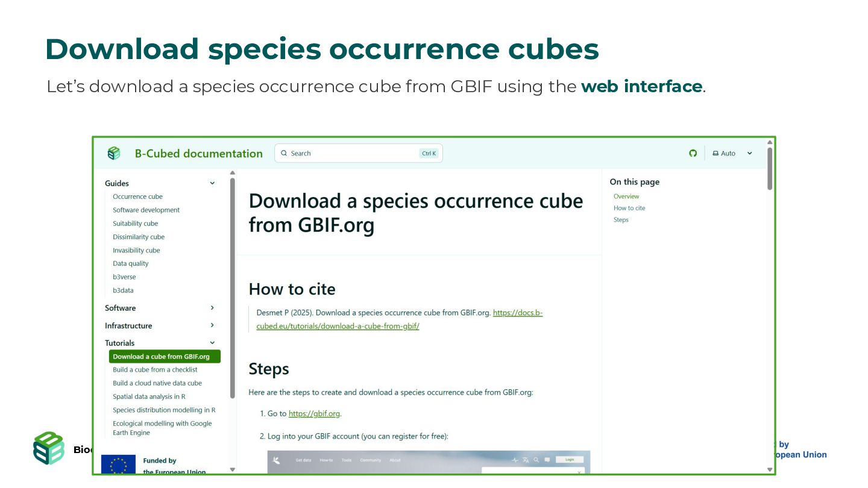Open the Auto theme dropdown
Image resolution: width=868 pixels, height=488 pixels.
coord(732,153)
